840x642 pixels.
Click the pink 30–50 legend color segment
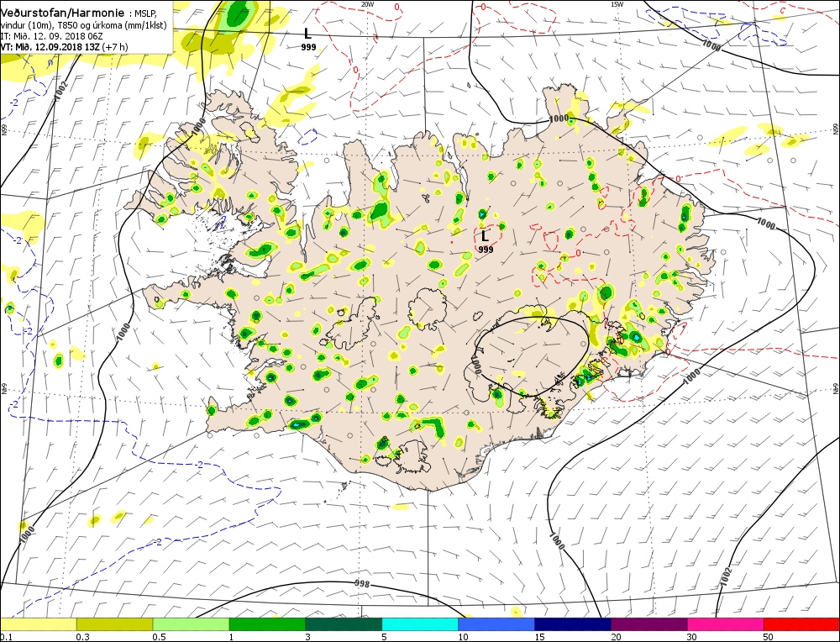[726, 624]
